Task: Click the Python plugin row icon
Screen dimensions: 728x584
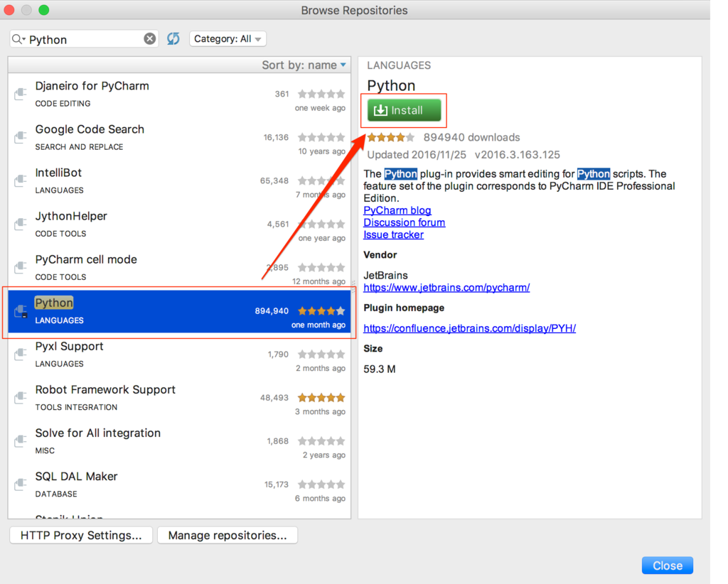Action: 21,311
